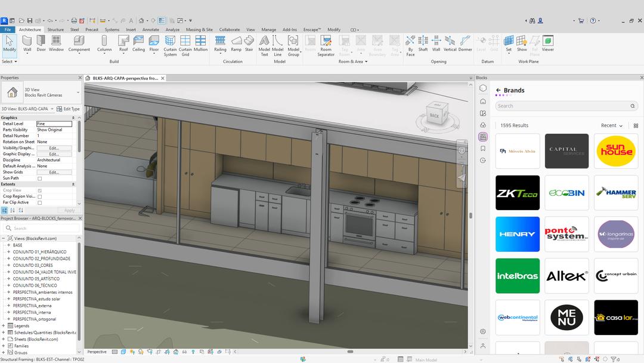This screenshot has height=363, width=644.
Task: Toggle the Sun Path checkbox
Action: pyautogui.click(x=40, y=179)
